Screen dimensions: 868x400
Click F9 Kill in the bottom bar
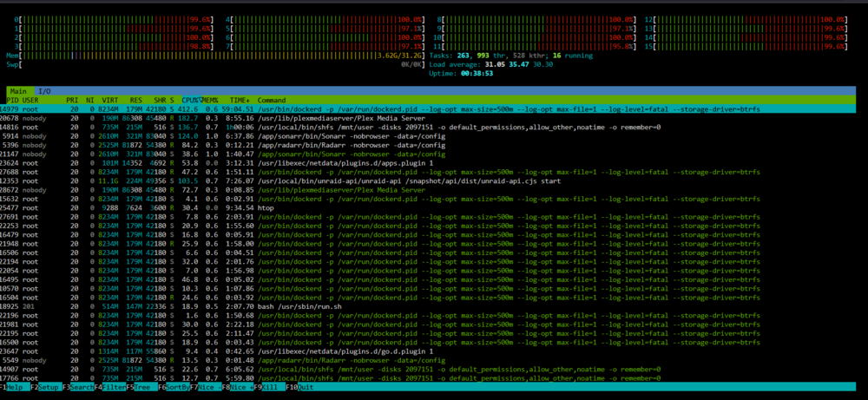pyautogui.click(x=268, y=387)
